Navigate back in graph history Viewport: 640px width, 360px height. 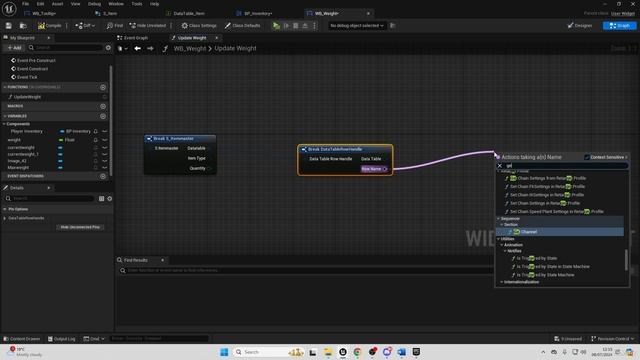click(138, 49)
